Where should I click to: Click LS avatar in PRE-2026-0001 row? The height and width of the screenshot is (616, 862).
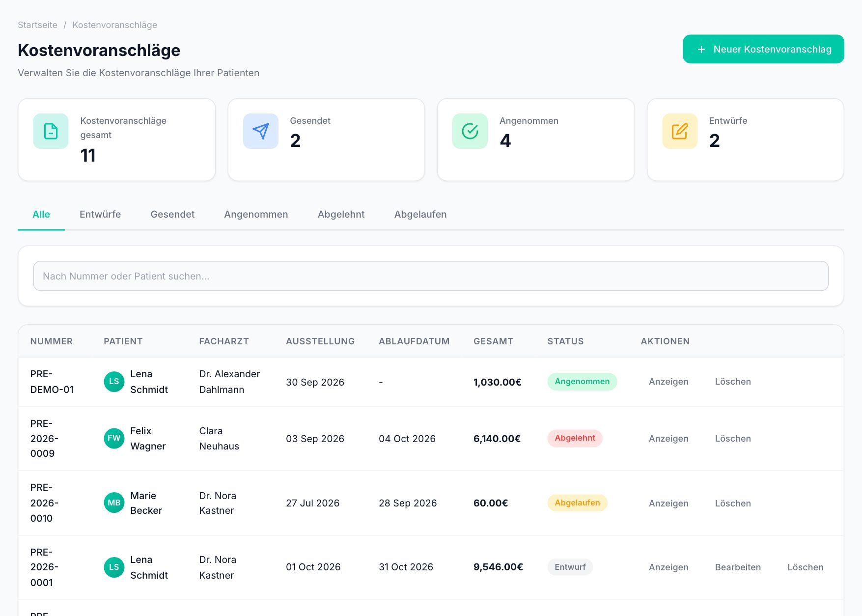pyautogui.click(x=114, y=567)
